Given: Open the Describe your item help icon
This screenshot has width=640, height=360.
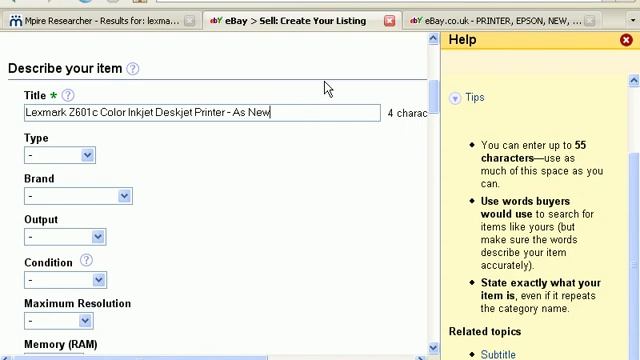Looking at the screenshot, I should [132, 69].
